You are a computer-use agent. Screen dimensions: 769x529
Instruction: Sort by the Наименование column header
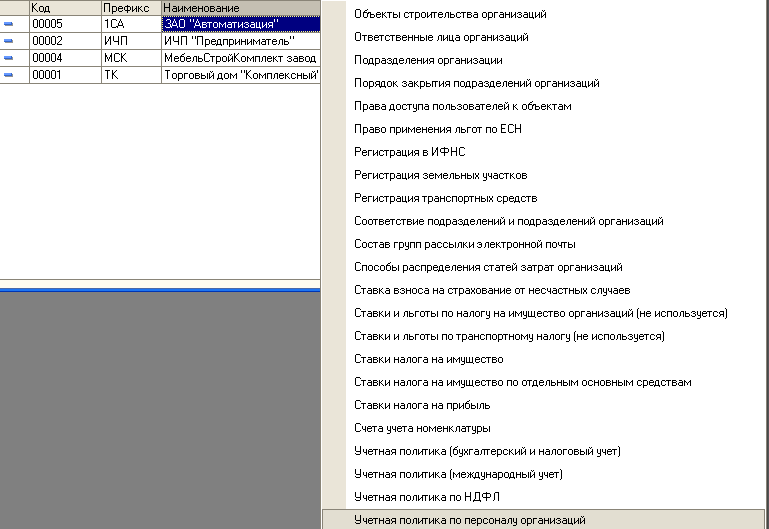[241, 8]
